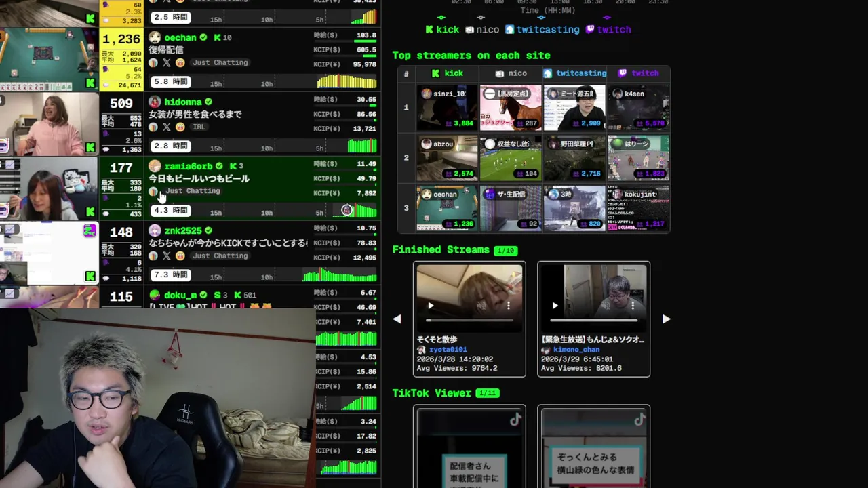
Task: Seek on the そくそと散歩 video progress bar
Action: pos(469,319)
